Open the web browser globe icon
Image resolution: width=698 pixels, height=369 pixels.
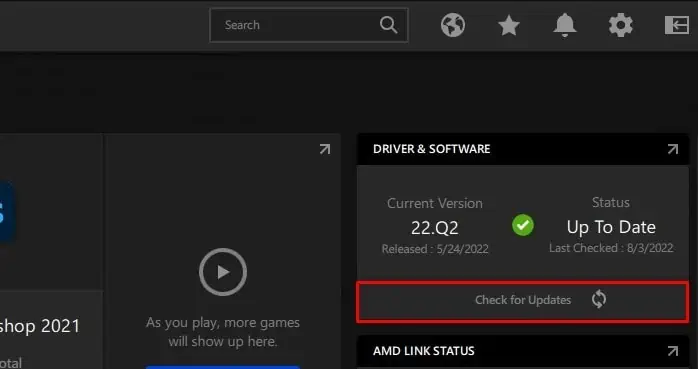pos(453,25)
